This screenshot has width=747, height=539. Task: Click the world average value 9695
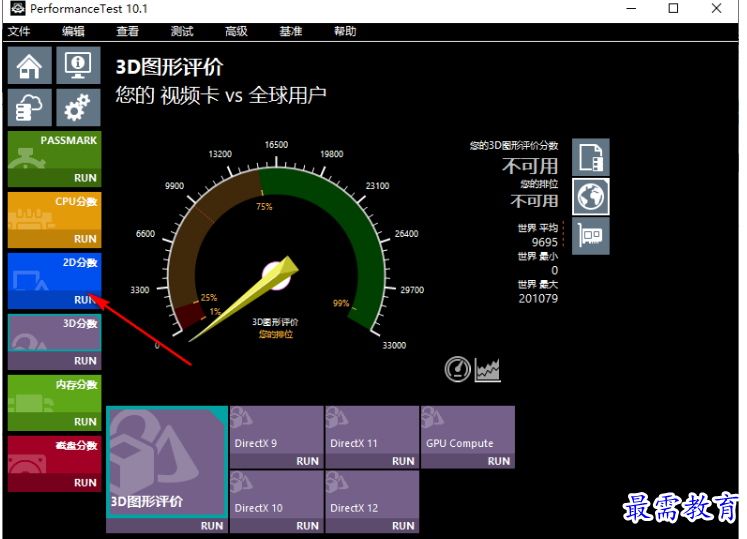coord(545,242)
